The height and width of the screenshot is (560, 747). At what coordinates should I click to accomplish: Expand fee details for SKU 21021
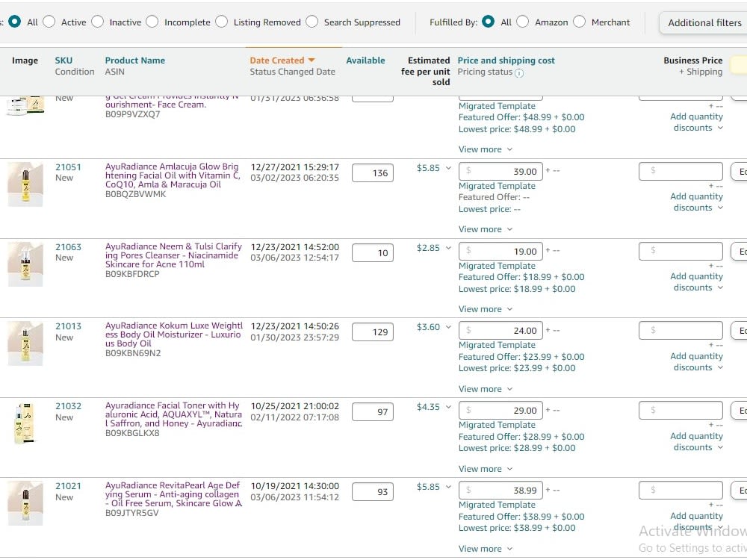pos(448,487)
